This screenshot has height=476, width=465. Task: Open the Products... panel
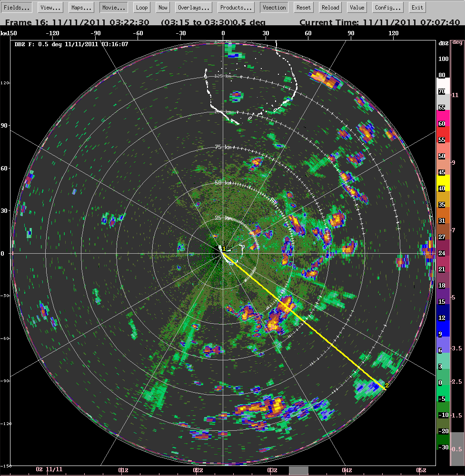tap(236, 8)
